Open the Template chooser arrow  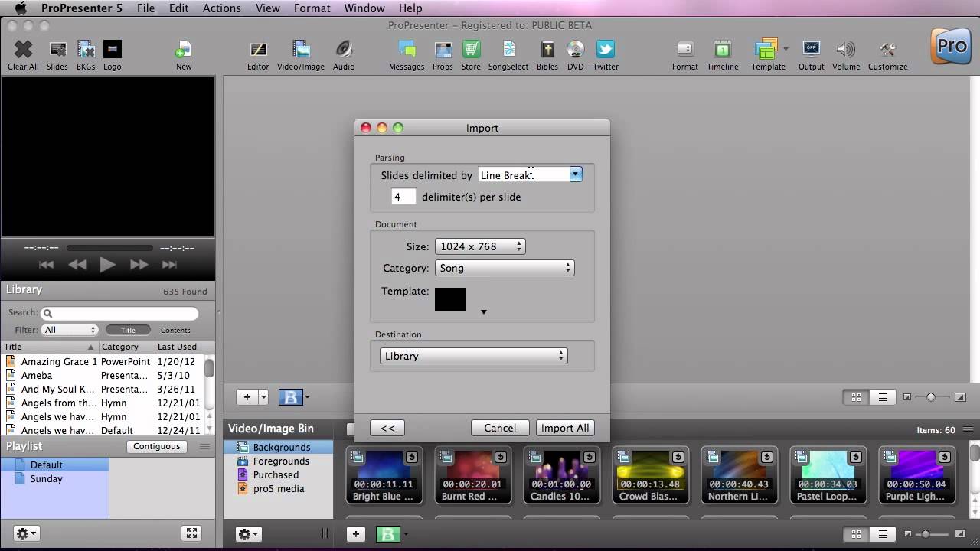[x=483, y=311]
